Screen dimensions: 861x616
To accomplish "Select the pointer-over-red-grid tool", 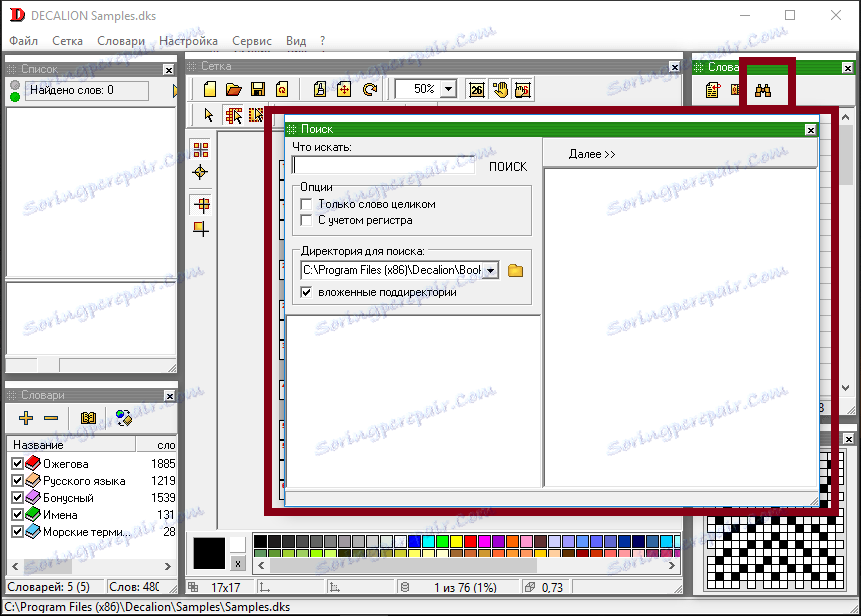I will tap(233, 115).
